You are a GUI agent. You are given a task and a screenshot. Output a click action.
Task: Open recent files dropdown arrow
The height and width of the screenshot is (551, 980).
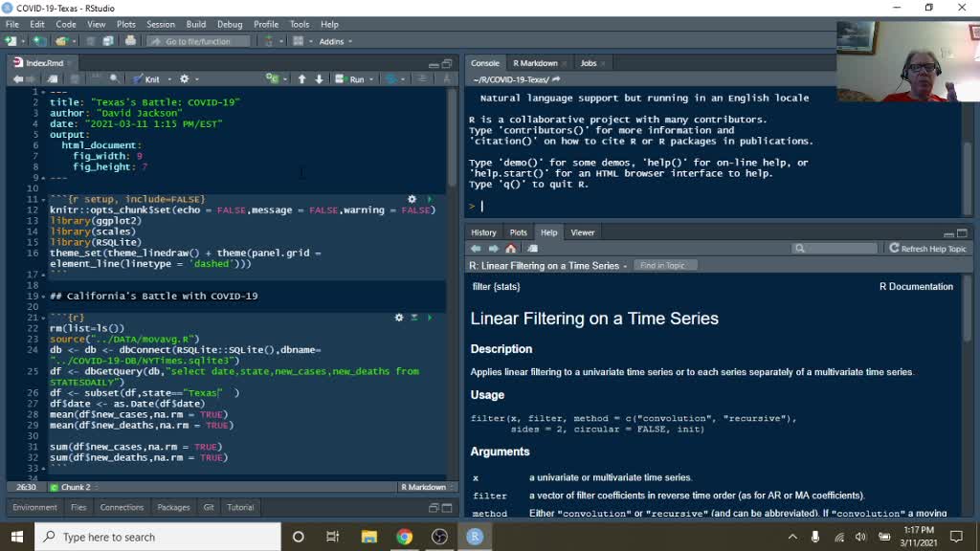coord(74,41)
